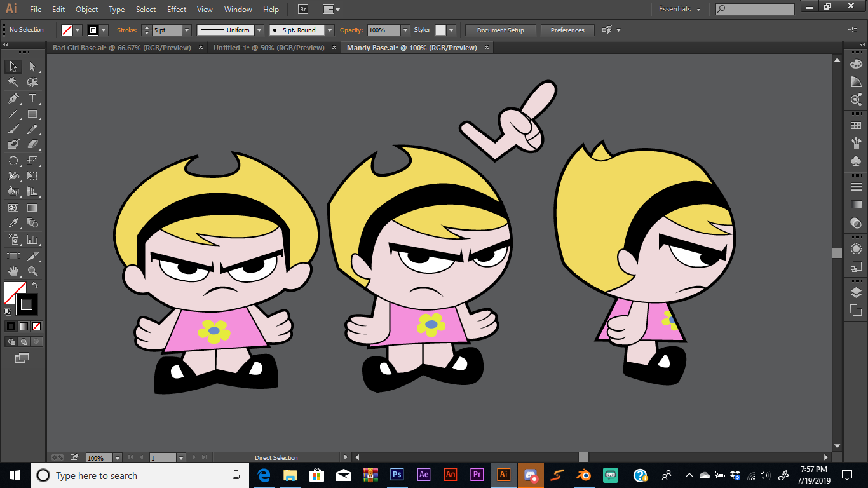The width and height of the screenshot is (868, 488).
Task: Select the Pencil tool
Action: click(x=32, y=130)
